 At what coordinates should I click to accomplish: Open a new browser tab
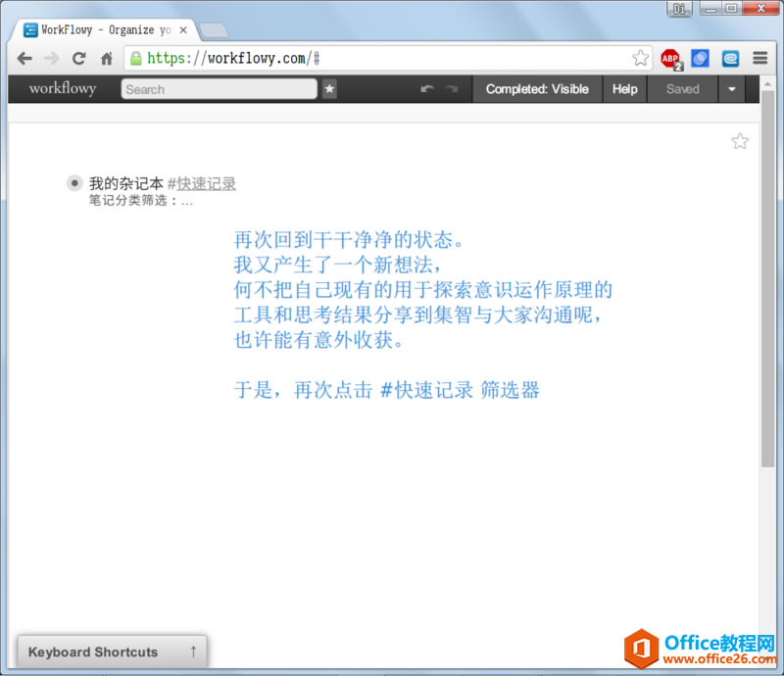[x=214, y=30]
